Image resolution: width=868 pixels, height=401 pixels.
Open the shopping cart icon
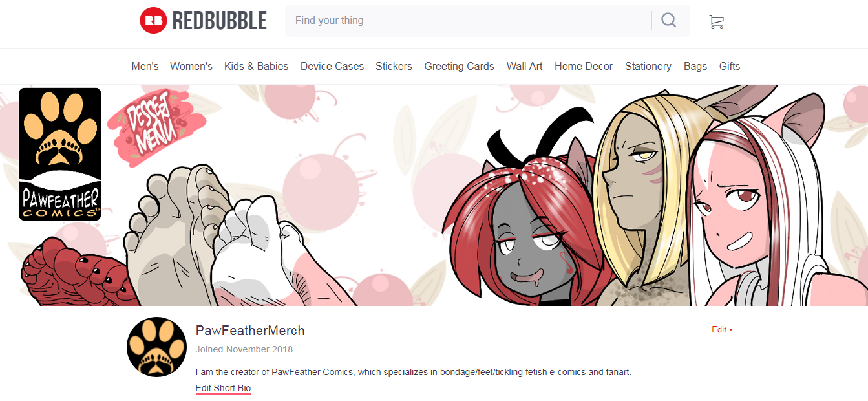coord(716,22)
